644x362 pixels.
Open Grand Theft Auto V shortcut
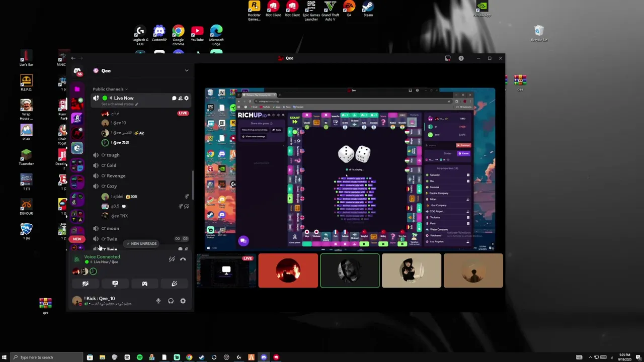tap(330, 11)
